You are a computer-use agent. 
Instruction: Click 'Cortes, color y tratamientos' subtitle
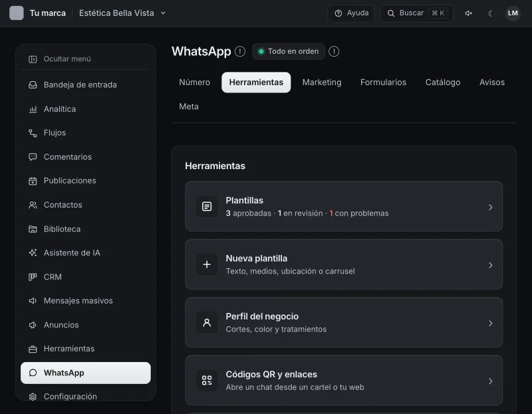coord(276,329)
